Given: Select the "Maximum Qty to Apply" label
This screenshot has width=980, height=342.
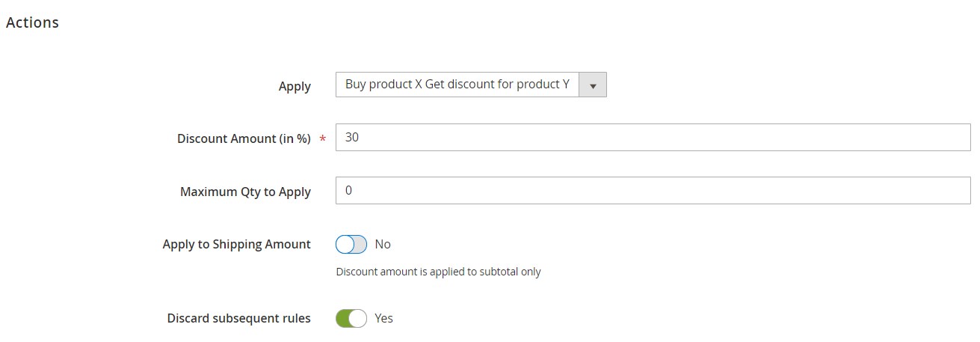Looking at the screenshot, I should pos(245,192).
